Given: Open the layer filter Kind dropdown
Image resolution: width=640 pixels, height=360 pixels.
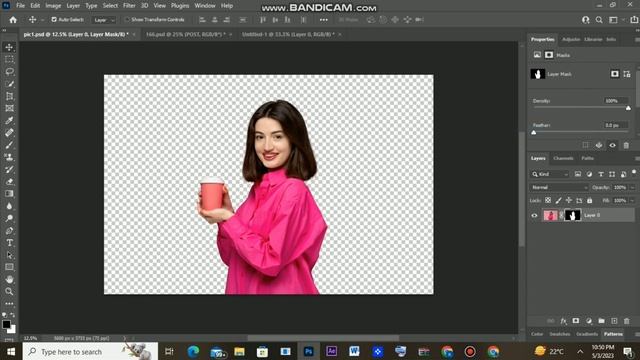Looking at the screenshot, I should click(x=550, y=174).
